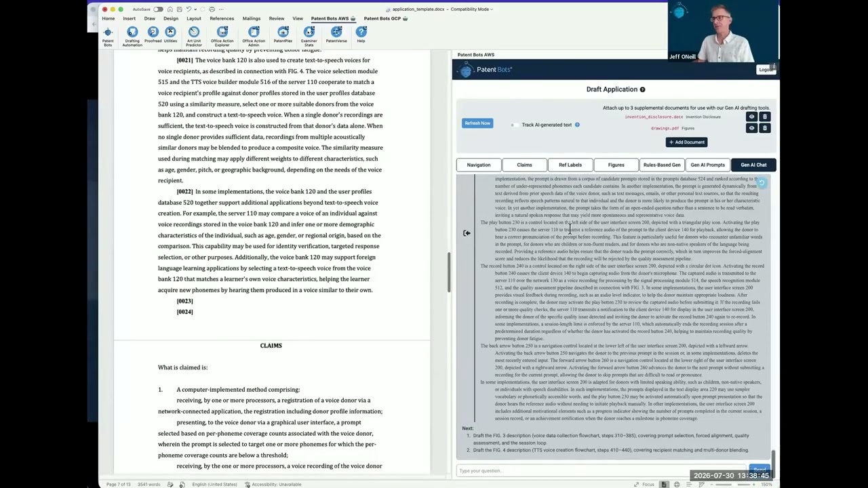Click the 3541 words count in status bar
The image size is (868, 488).
click(148, 485)
